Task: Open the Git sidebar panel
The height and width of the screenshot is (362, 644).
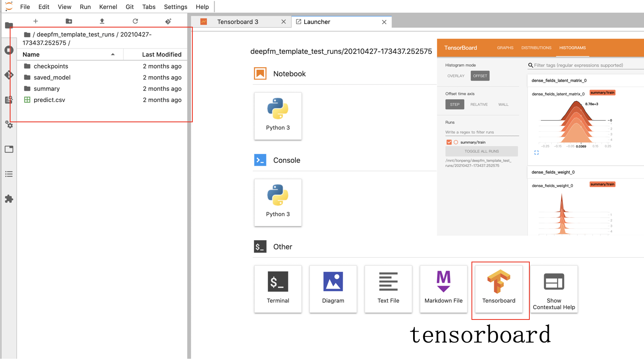Action: pos(9,75)
